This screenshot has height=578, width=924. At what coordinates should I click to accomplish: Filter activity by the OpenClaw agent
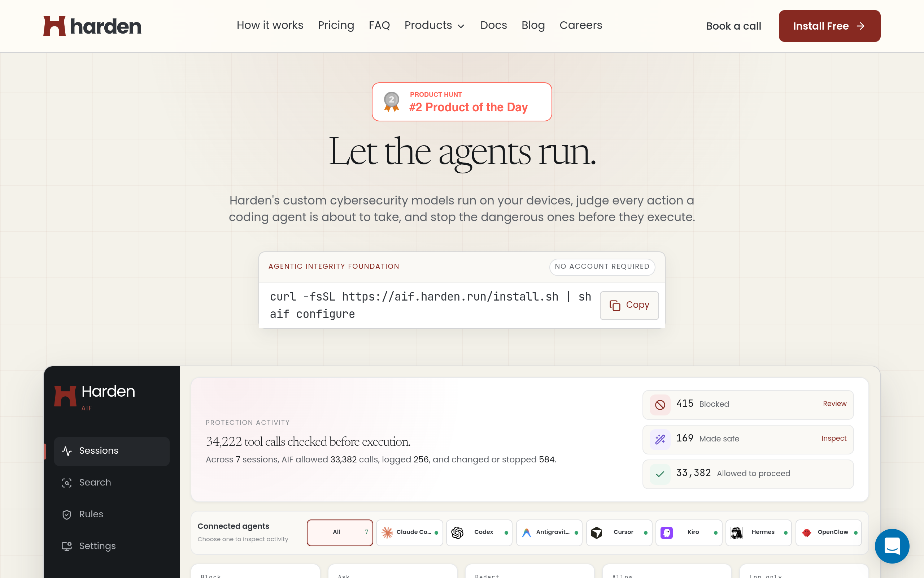tap(829, 532)
